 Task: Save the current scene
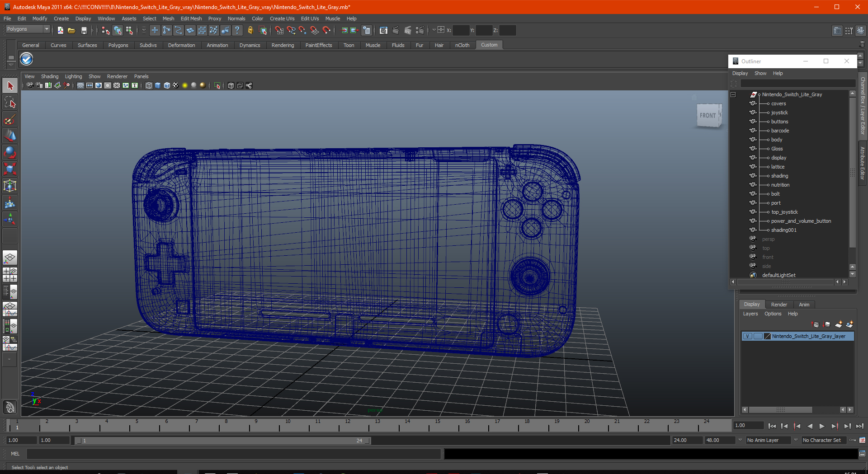point(84,30)
